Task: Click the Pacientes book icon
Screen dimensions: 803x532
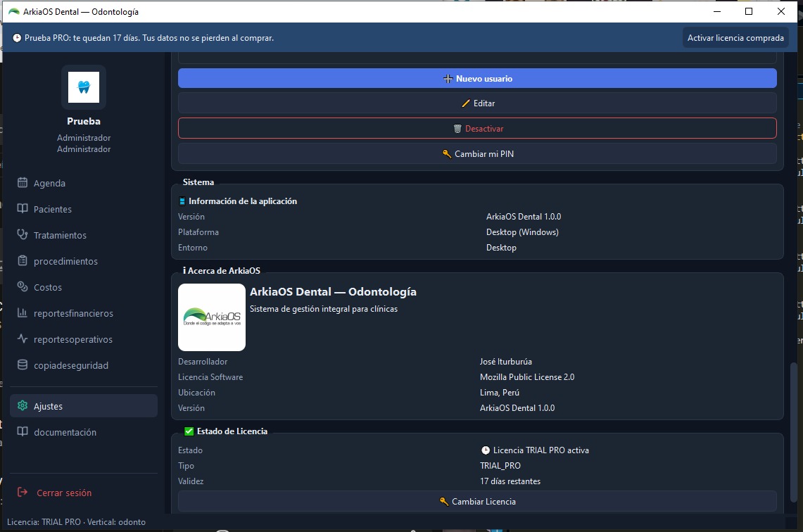Action: (23, 208)
